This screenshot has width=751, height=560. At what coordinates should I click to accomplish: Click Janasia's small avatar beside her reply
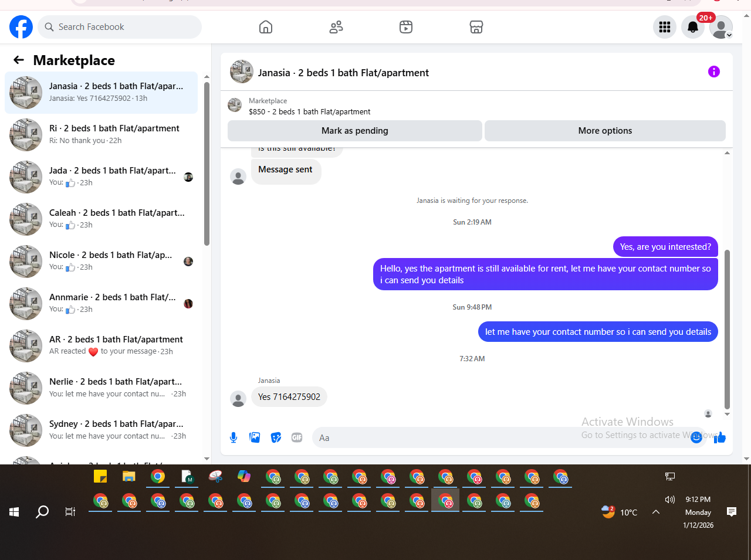coord(238,399)
